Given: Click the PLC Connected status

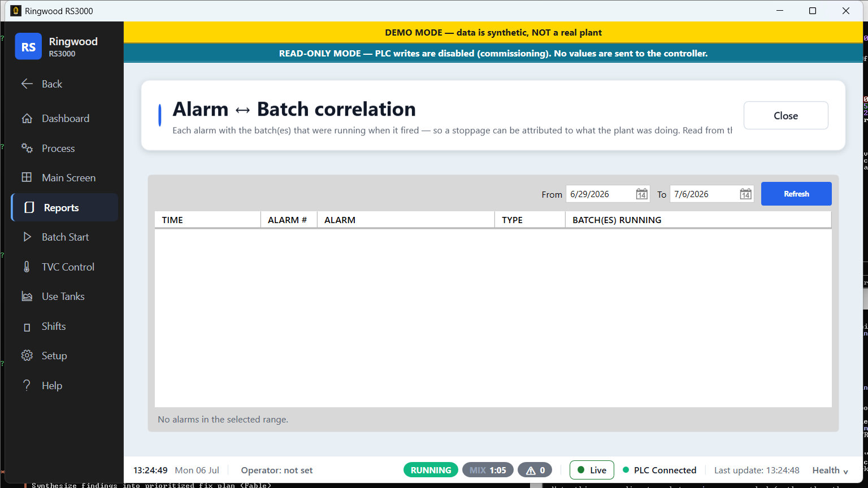Looking at the screenshot, I should pyautogui.click(x=659, y=470).
